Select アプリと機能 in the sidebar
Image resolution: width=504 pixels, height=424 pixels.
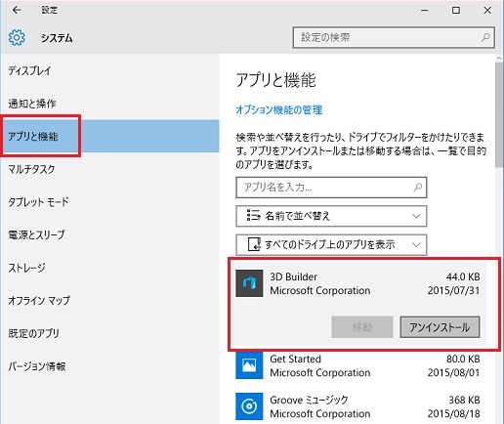109,136
